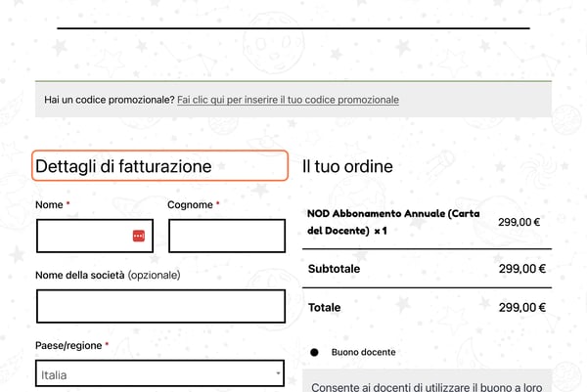Focus the Nome input field
587x392 pixels.
(x=95, y=236)
